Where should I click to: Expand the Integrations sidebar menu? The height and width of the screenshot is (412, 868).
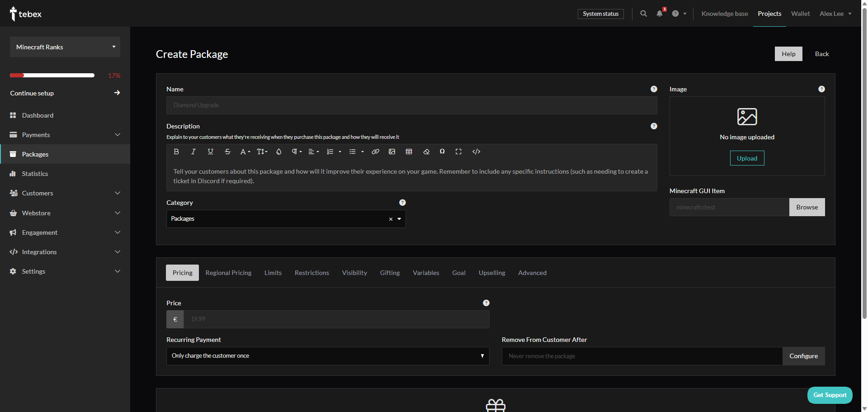point(118,252)
